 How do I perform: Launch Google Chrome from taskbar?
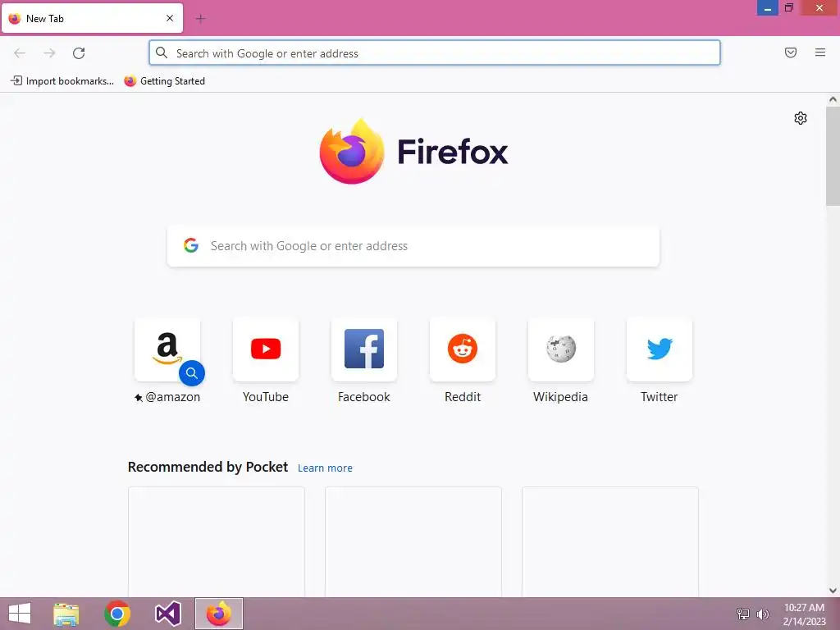[117, 614]
